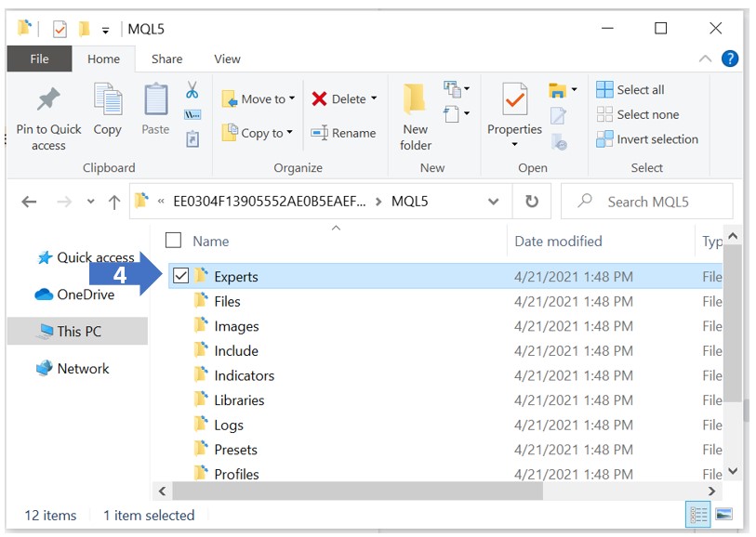
Task: Toggle the select-all checkbox in header
Action: (173, 241)
